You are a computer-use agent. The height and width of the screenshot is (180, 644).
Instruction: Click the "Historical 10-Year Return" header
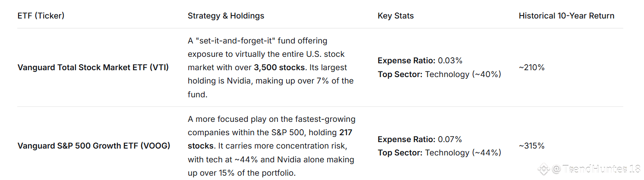(566, 16)
